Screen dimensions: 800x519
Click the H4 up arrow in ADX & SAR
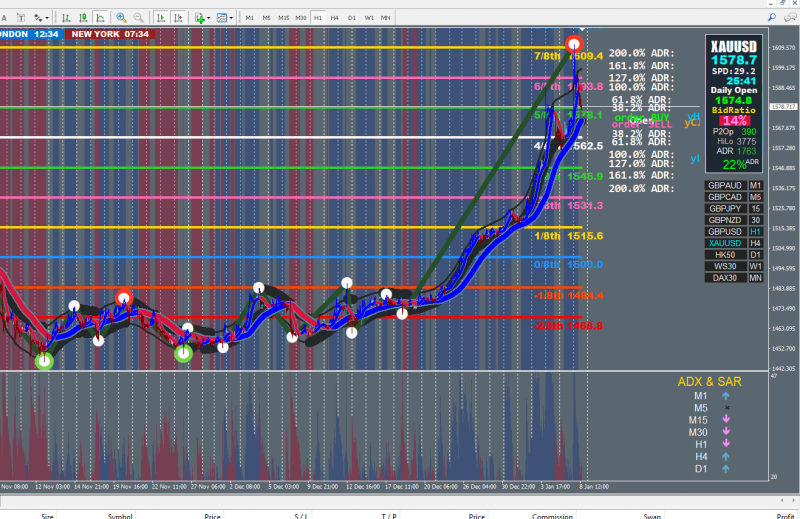[726, 457]
